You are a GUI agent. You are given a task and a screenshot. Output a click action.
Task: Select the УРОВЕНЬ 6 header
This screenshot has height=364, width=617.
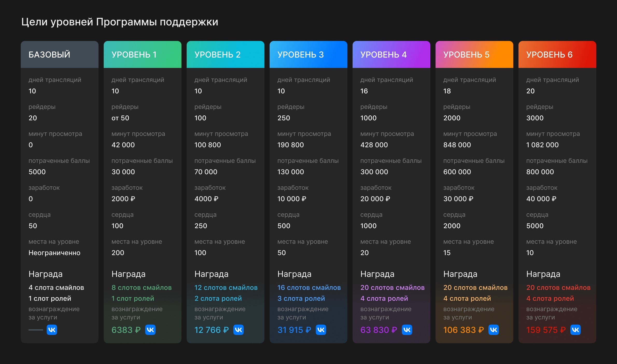tap(557, 54)
